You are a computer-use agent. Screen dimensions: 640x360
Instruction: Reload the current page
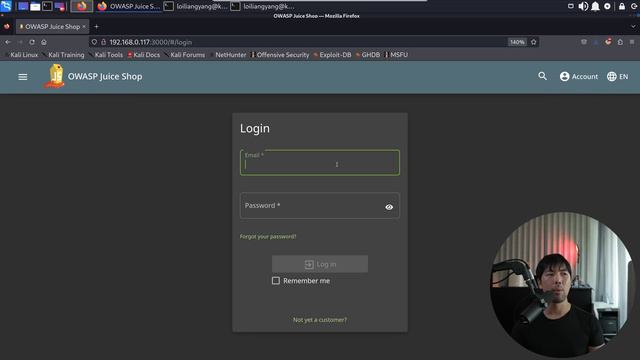tap(32, 42)
